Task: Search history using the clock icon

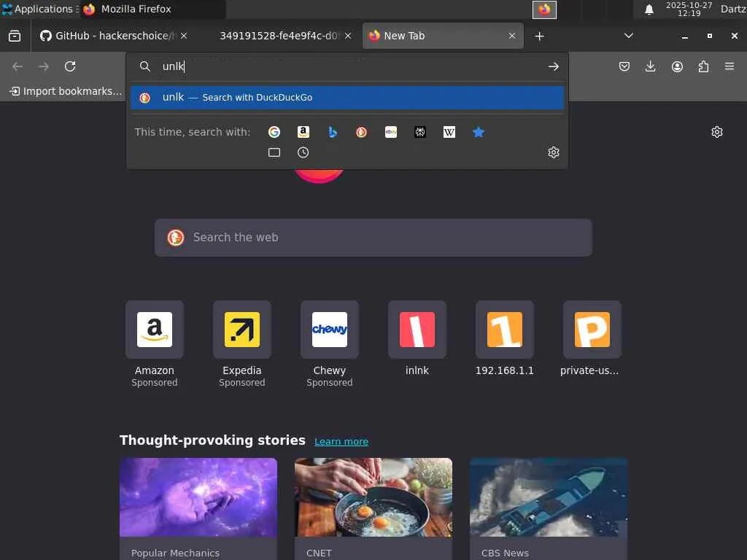Action: click(x=303, y=152)
